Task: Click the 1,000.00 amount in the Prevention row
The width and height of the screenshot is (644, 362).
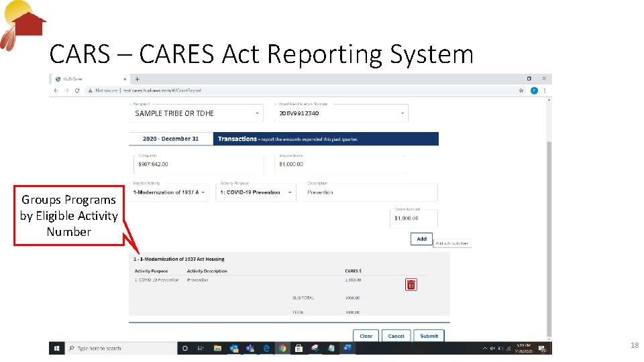Action: click(x=353, y=280)
